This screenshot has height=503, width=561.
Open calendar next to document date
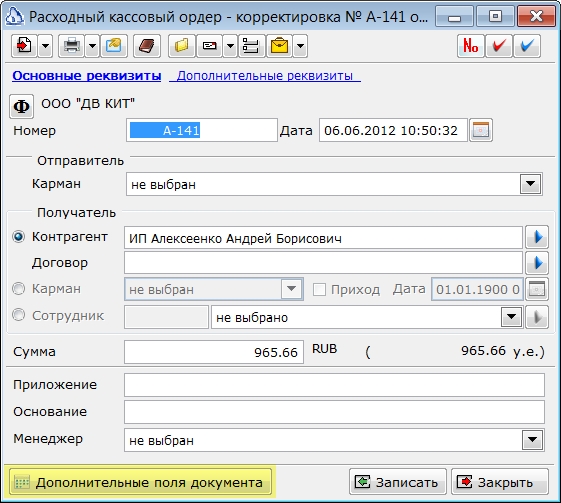click(480, 130)
